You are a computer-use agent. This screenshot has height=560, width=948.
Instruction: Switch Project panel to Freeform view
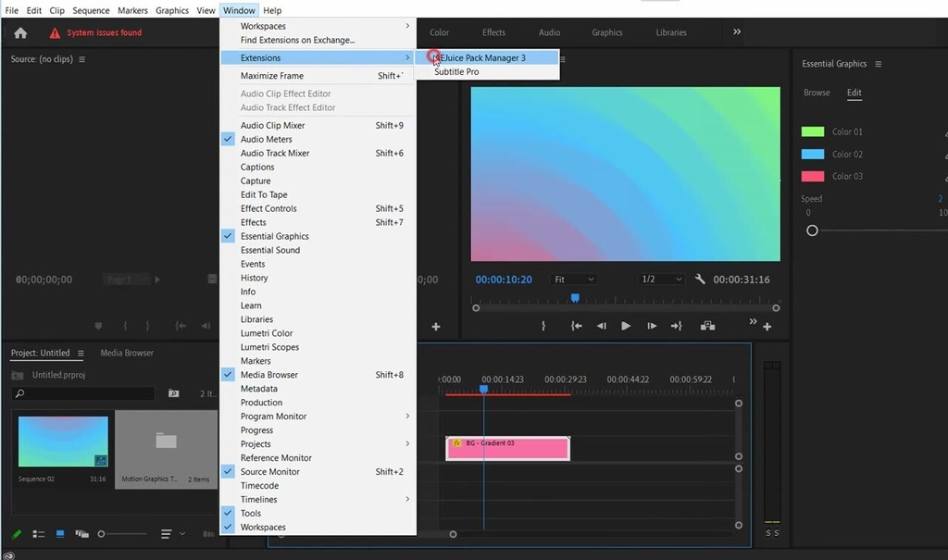point(81,534)
